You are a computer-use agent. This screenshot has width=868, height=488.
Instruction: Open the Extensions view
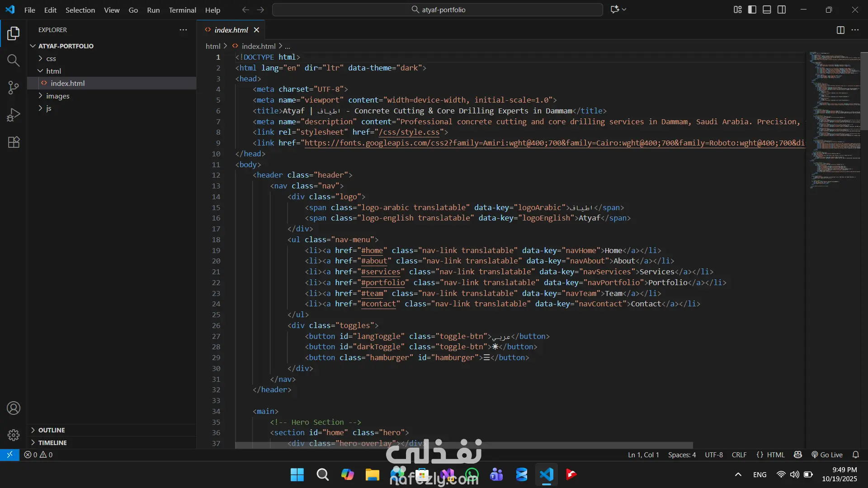pos(14,142)
